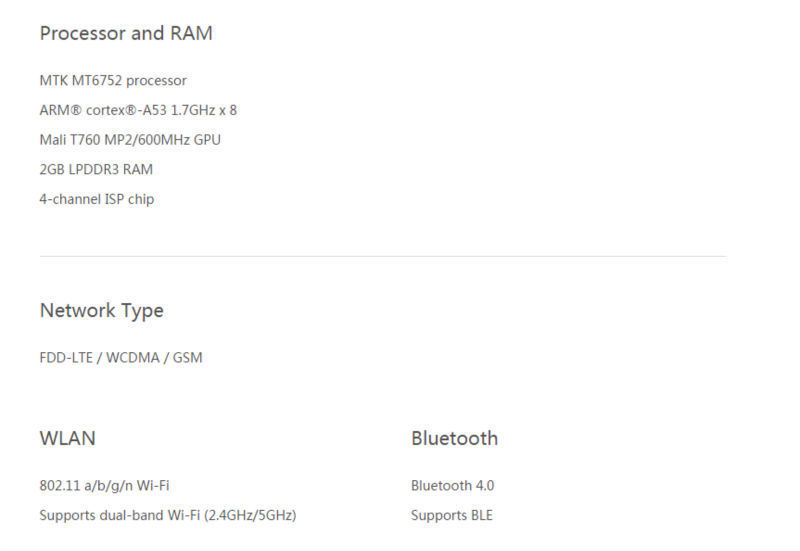Click the Network Type heading
Viewport: 800px width, 551px height.
click(x=101, y=311)
